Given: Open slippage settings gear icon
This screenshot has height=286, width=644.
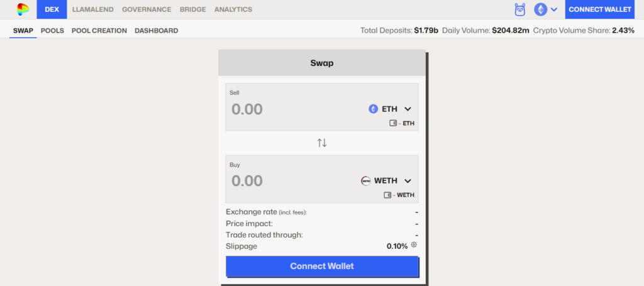Looking at the screenshot, I should pos(414,245).
